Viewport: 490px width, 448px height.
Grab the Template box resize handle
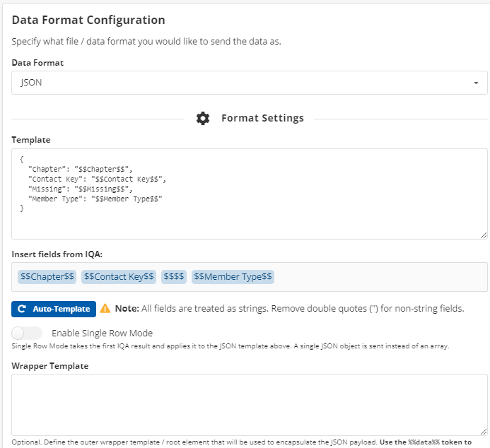tap(483, 235)
